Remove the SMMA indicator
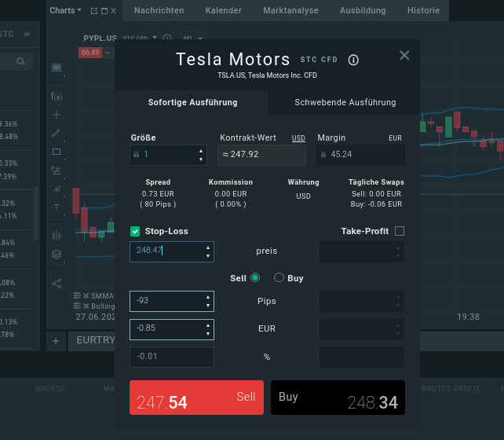This screenshot has height=440, width=504. click(x=86, y=296)
